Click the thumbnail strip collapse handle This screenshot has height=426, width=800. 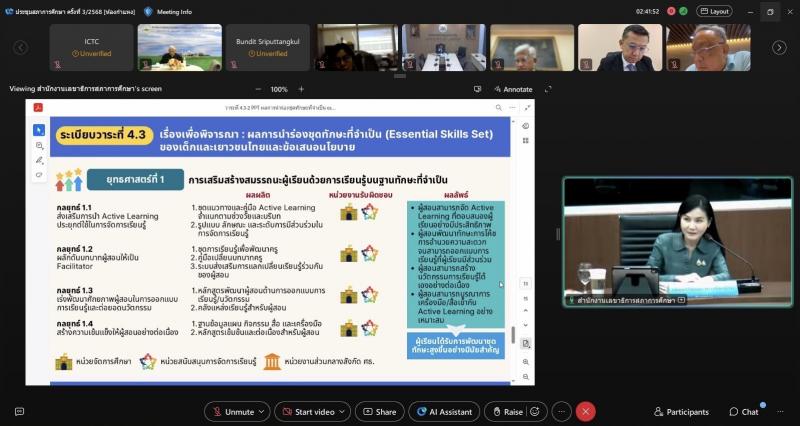click(400, 76)
